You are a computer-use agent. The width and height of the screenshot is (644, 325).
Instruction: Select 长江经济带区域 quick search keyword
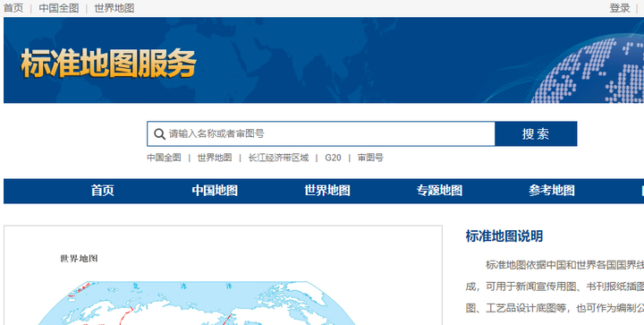click(x=278, y=158)
